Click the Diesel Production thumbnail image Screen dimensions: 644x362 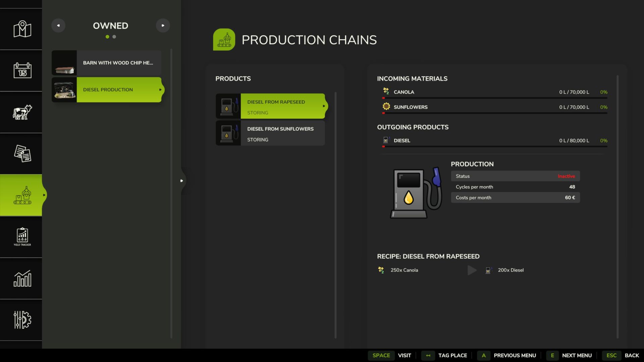(x=64, y=89)
